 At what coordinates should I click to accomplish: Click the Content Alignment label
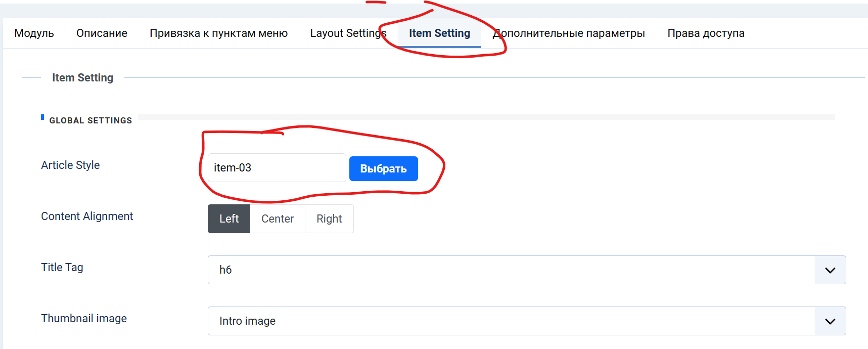[87, 216]
